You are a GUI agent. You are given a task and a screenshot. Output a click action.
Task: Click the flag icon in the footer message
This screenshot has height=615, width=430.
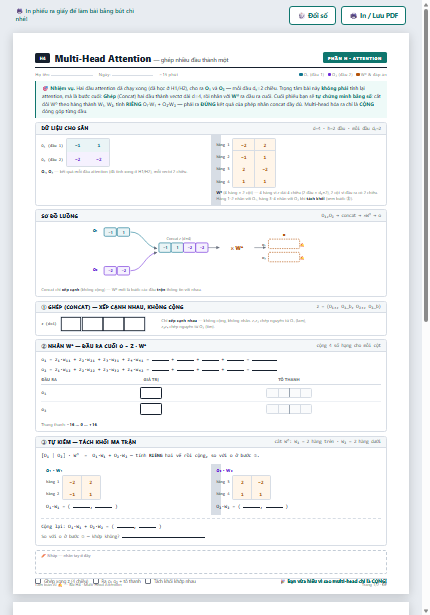coord(282,581)
